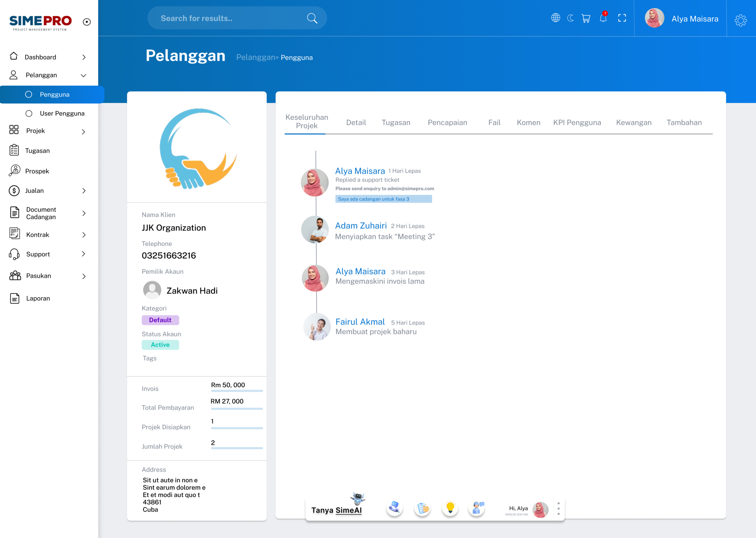The image size is (756, 538).
Task: Click Alya Maisara link 3 Hari Lepas
Action: [360, 271]
